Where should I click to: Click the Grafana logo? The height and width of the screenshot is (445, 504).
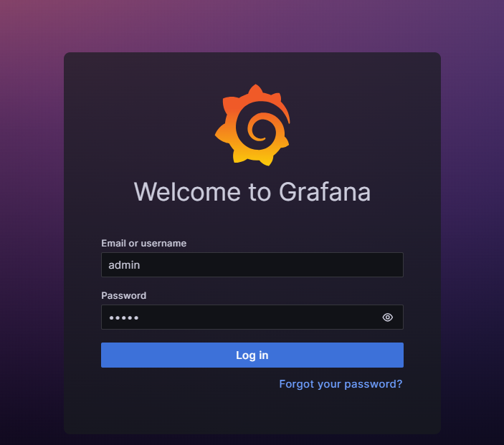pos(252,125)
